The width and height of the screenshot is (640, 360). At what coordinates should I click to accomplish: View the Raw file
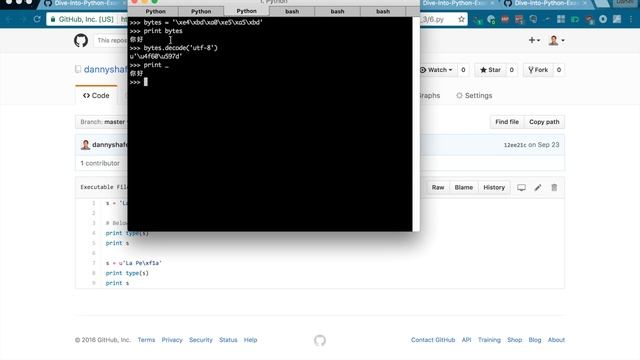tap(438, 187)
